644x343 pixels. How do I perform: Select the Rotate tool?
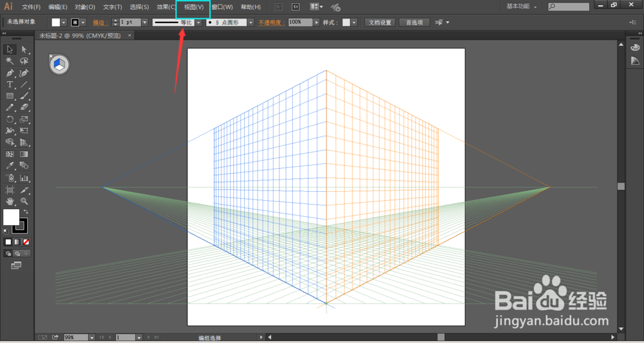click(x=10, y=120)
